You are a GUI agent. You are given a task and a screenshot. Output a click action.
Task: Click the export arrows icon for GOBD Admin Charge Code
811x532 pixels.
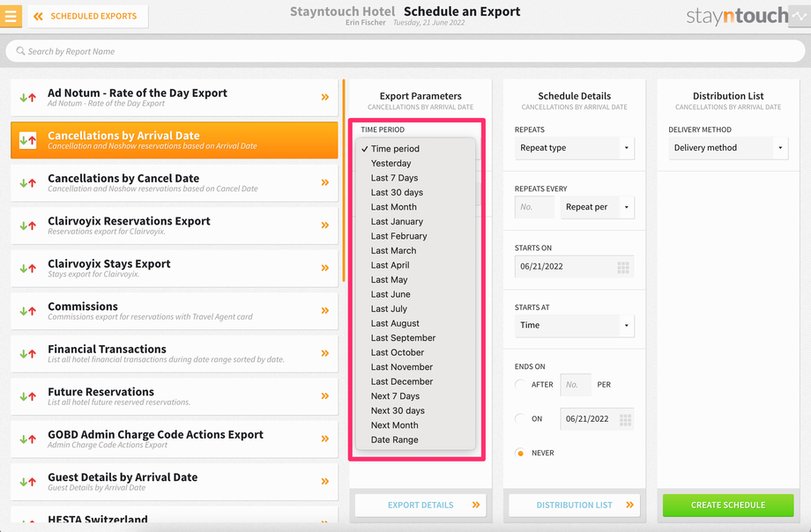[28, 439]
